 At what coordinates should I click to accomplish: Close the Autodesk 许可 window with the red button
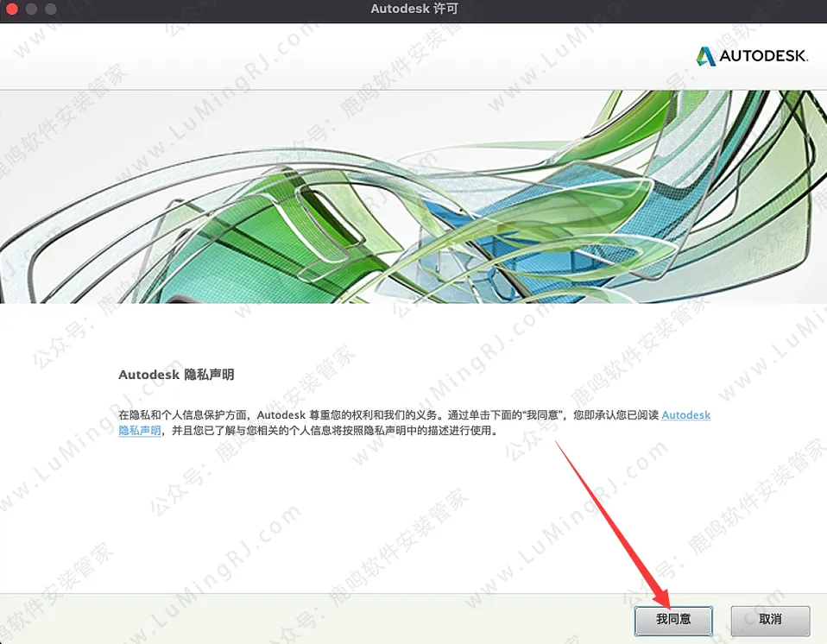[12, 9]
